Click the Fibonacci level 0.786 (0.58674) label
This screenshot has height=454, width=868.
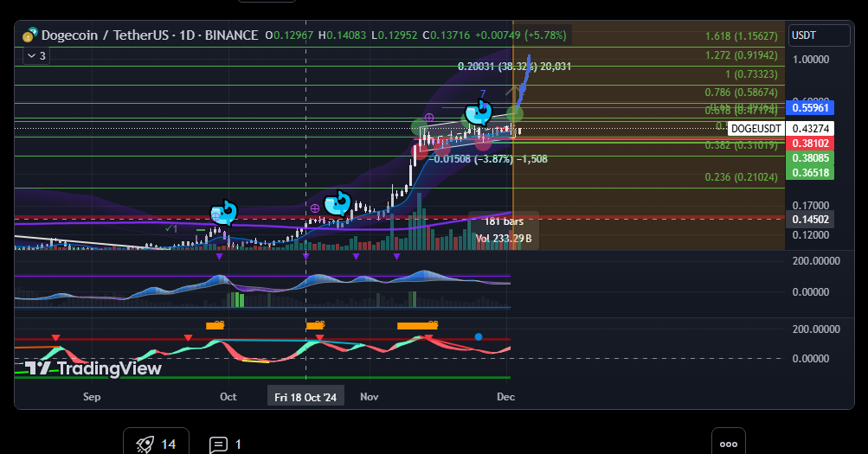(x=742, y=93)
